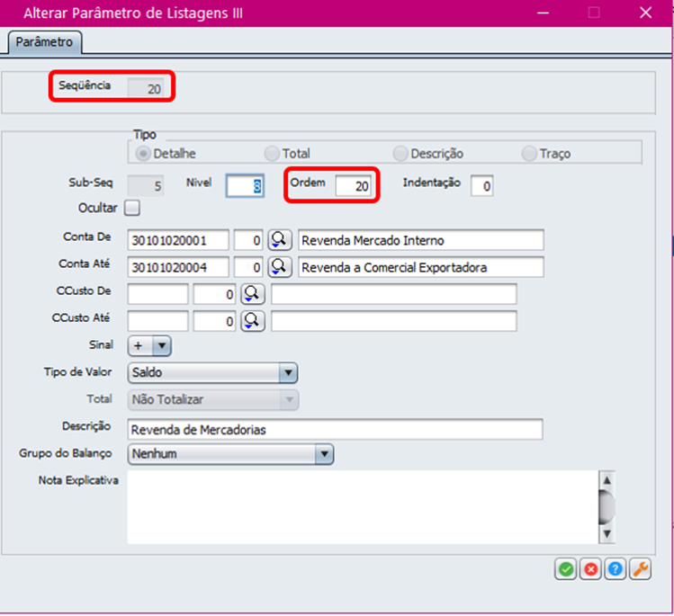Image resolution: width=674 pixels, height=616 pixels.
Task: Click the orange wrench settings icon
Action: tap(640, 569)
